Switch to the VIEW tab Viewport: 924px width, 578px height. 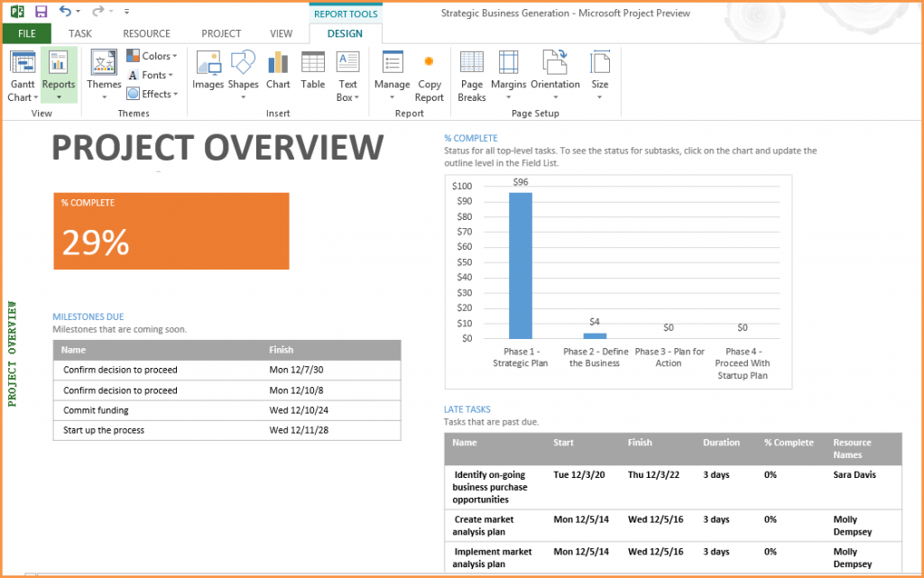[x=282, y=33]
